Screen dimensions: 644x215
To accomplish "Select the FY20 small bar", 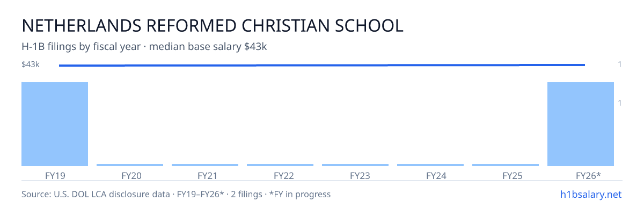I will [130, 165].
